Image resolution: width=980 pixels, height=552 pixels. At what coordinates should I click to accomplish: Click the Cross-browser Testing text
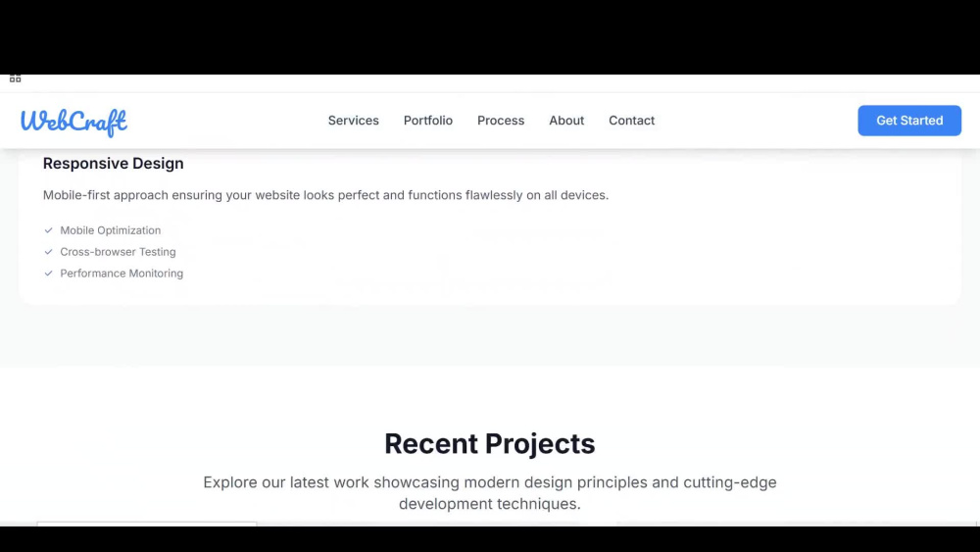click(x=118, y=252)
